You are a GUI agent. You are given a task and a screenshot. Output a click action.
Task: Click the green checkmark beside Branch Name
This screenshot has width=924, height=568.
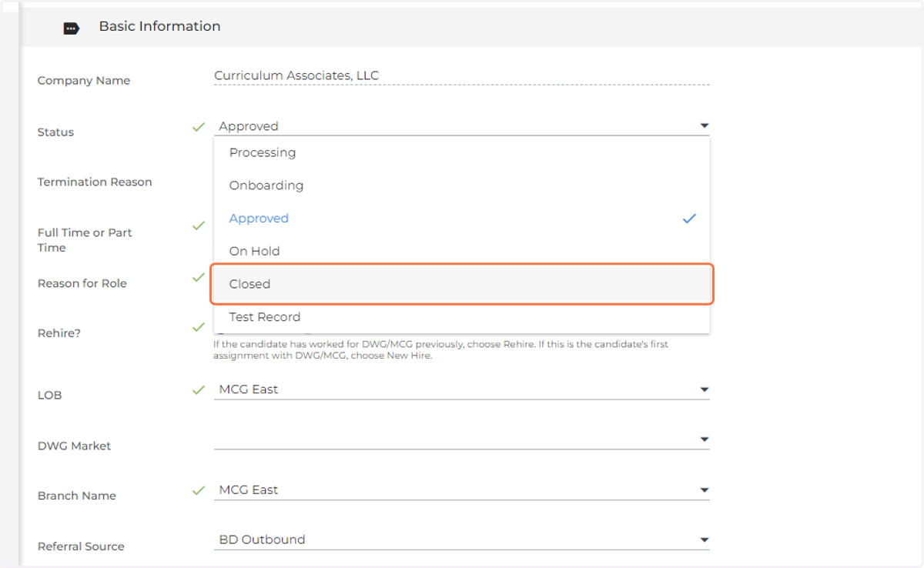199,490
